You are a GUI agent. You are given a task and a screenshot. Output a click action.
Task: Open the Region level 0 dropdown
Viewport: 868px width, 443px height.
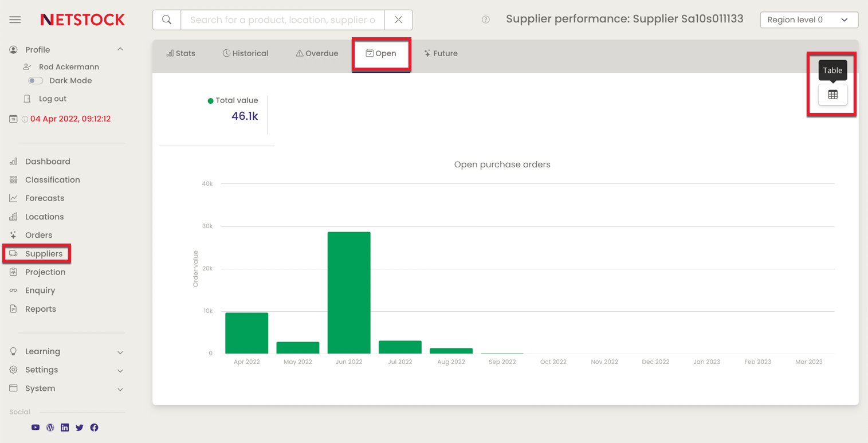[808, 19]
